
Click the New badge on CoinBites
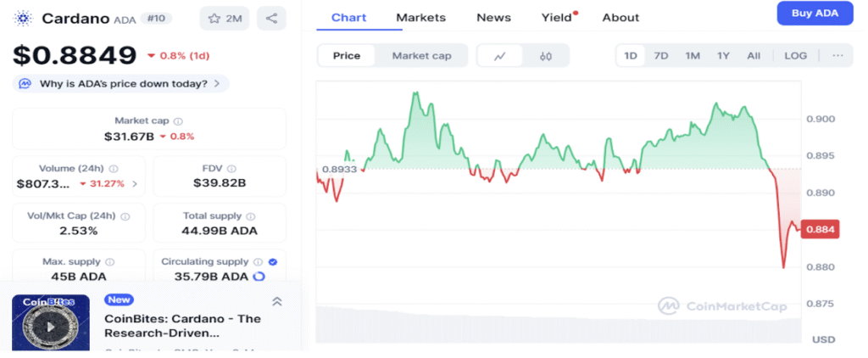[119, 299]
